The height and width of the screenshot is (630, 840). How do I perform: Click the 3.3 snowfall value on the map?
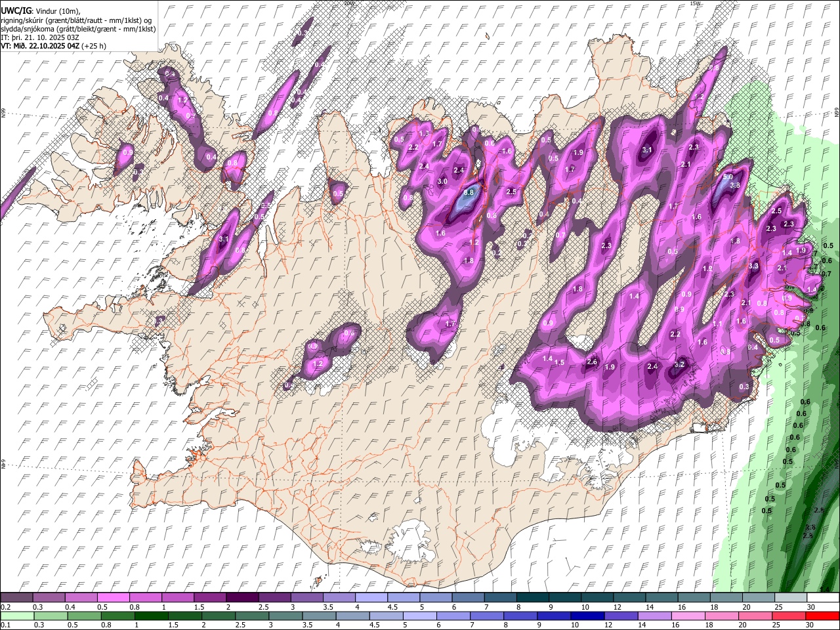click(x=754, y=266)
